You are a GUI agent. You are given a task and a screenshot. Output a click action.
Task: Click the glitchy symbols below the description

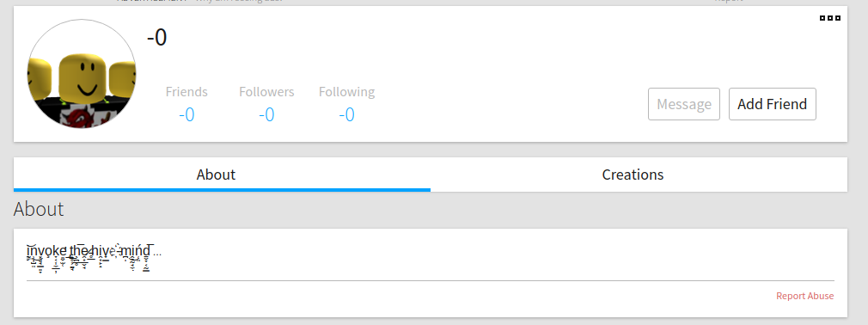click(89, 265)
